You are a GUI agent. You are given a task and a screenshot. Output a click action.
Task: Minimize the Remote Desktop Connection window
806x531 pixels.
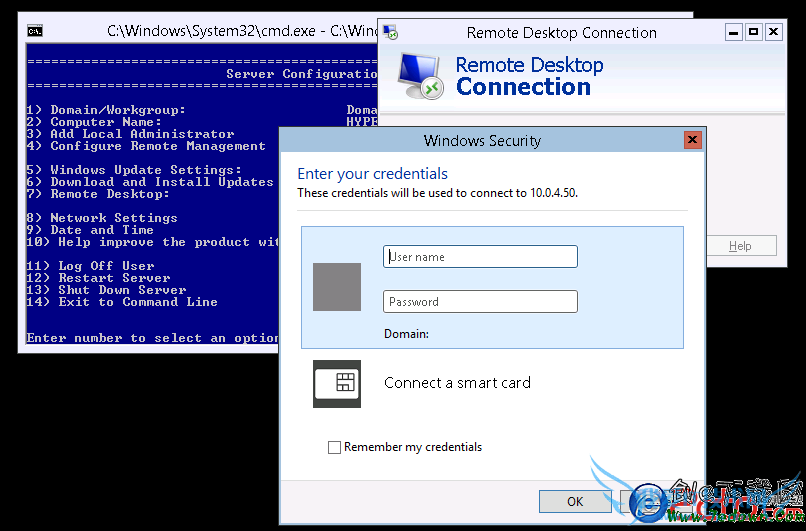tap(734, 32)
